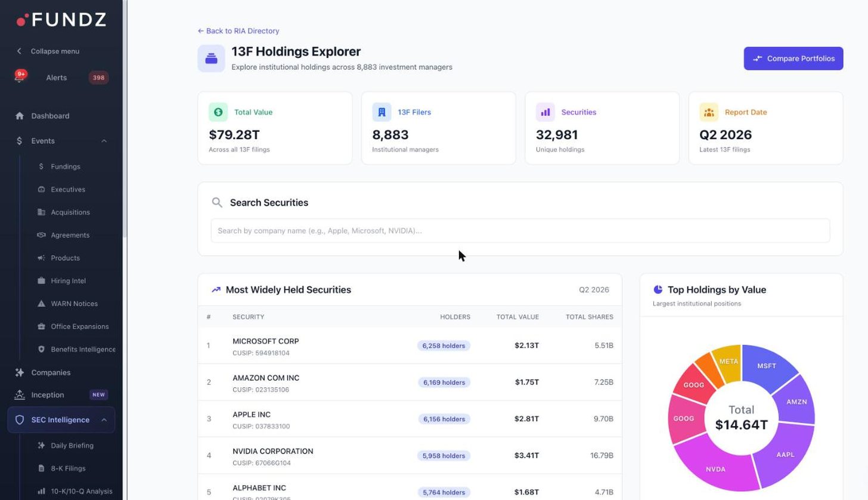Click the Most Widely Held trend icon

[216, 290]
